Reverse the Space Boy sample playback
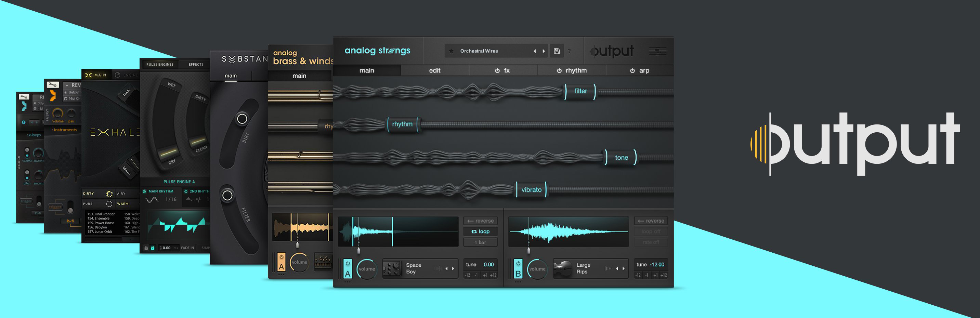Screen dimensions: 980x318 coord(480,221)
